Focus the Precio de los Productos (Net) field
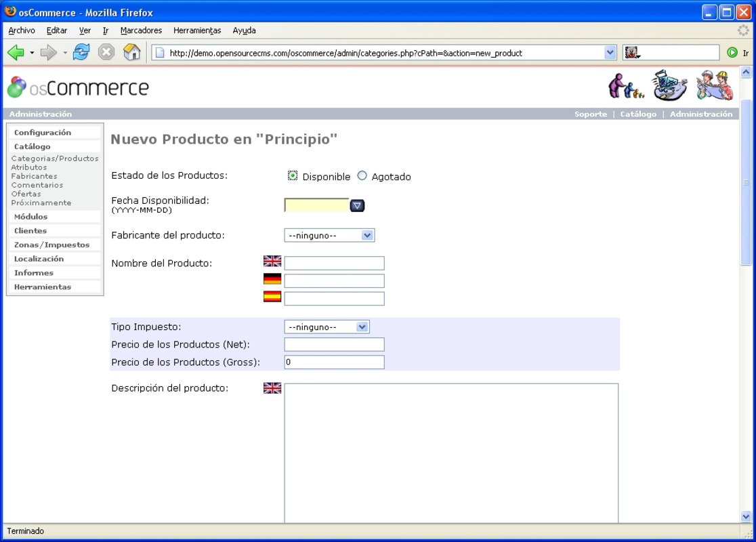Image resolution: width=756 pixels, height=542 pixels. tap(334, 344)
